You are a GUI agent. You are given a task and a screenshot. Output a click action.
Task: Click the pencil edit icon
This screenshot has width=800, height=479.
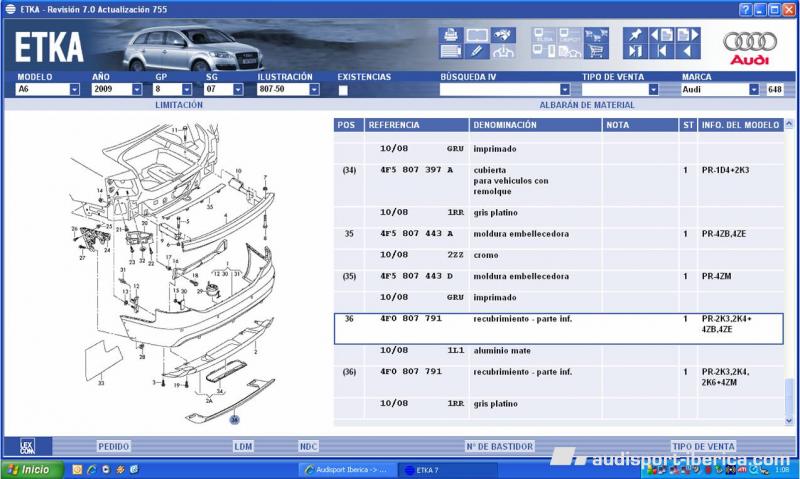coord(477,51)
